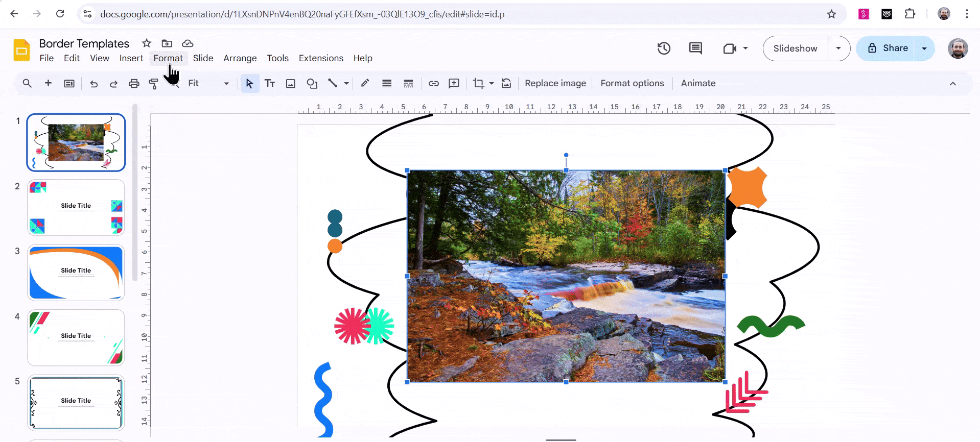980x442 pixels.
Task: Click the border color pencil icon
Action: (x=365, y=83)
